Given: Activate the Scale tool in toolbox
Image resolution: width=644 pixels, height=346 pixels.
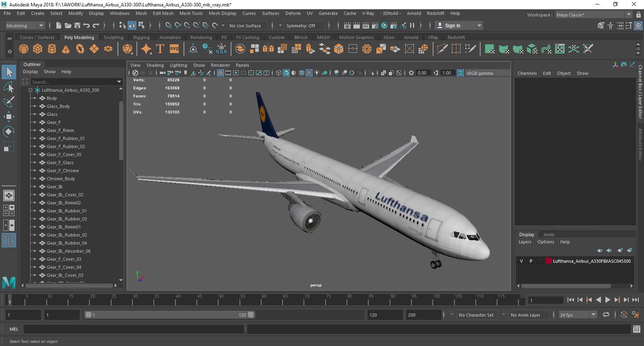Looking at the screenshot, I should tap(9, 146).
